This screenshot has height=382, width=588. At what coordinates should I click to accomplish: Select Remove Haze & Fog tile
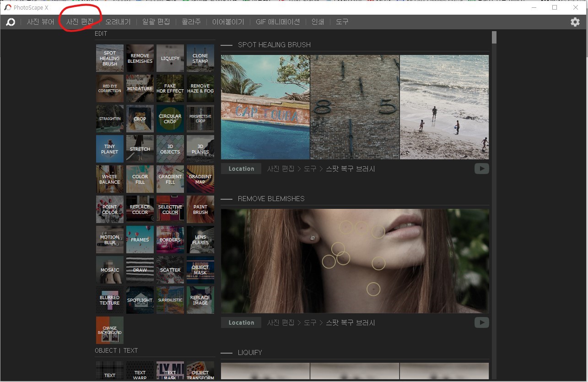coord(200,88)
